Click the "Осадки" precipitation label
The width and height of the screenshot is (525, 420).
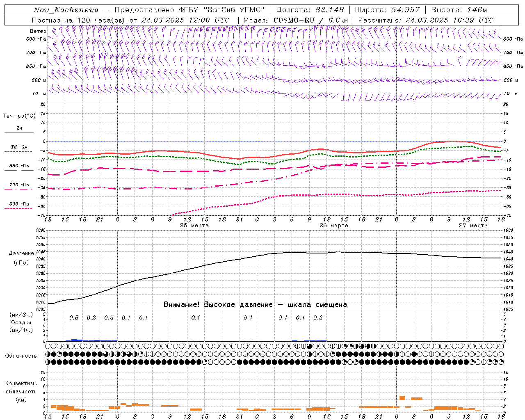tap(21, 322)
